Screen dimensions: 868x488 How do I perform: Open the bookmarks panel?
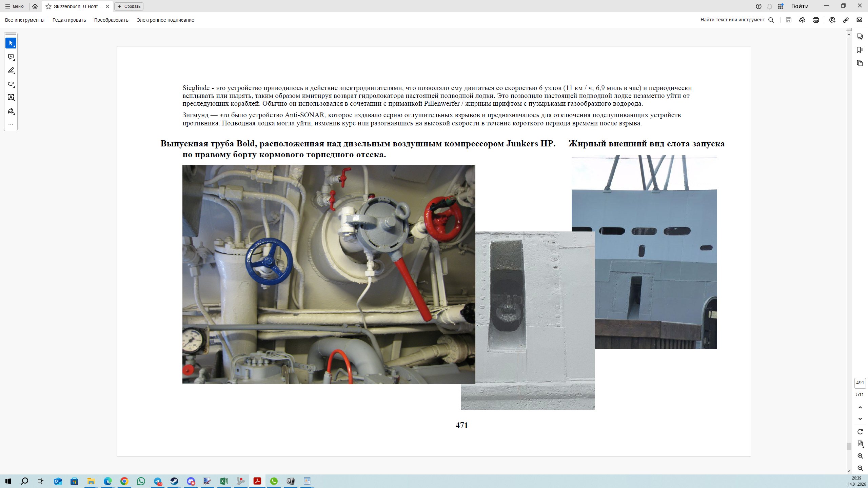[x=860, y=50]
